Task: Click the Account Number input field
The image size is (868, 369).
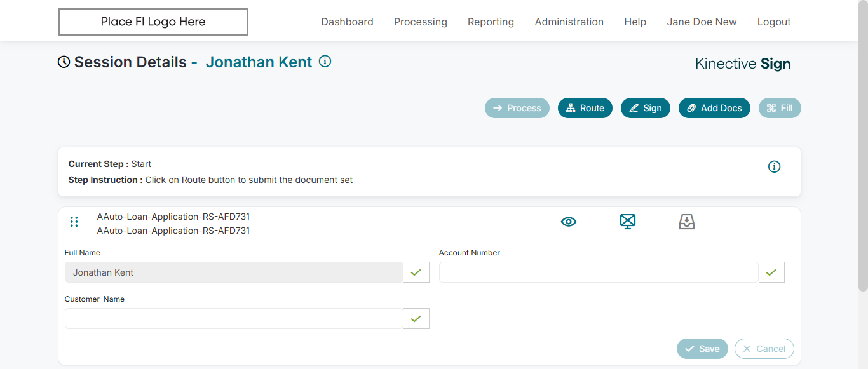Action: point(598,272)
